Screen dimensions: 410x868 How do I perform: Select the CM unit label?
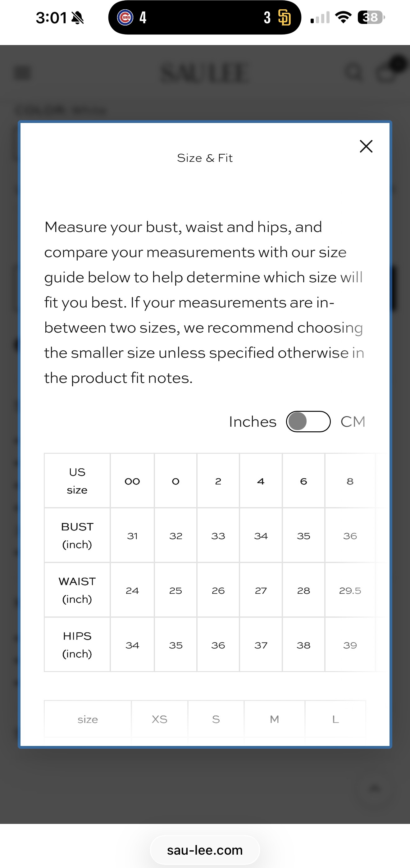[353, 421]
